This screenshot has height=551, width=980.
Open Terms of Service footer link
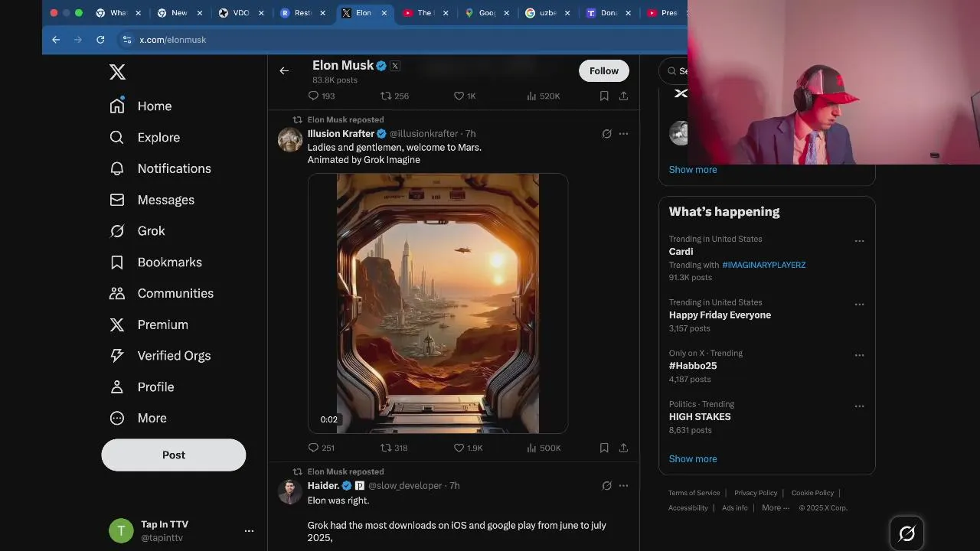[694, 493]
